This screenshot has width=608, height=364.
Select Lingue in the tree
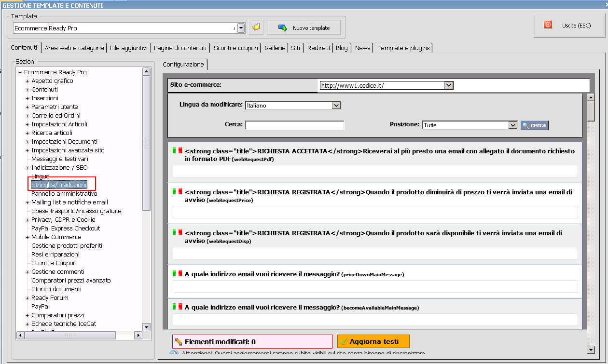(x=41, y=176)
